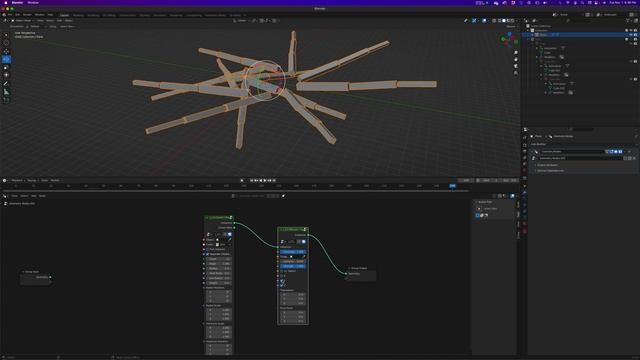Viewport: 640px width, 360px height.
Task: Open the timeline Marker menu
Action: pos(55,180)
